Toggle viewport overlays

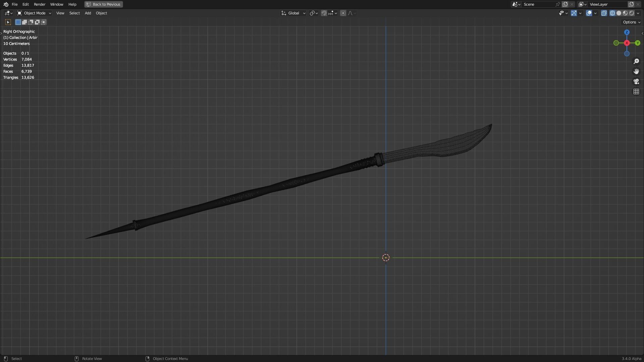(589, 13)
